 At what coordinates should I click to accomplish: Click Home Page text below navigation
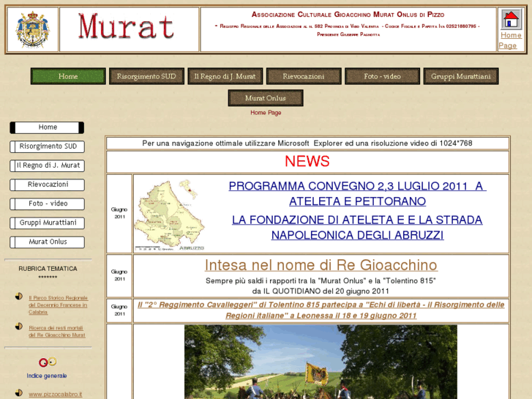coord(266,113)
